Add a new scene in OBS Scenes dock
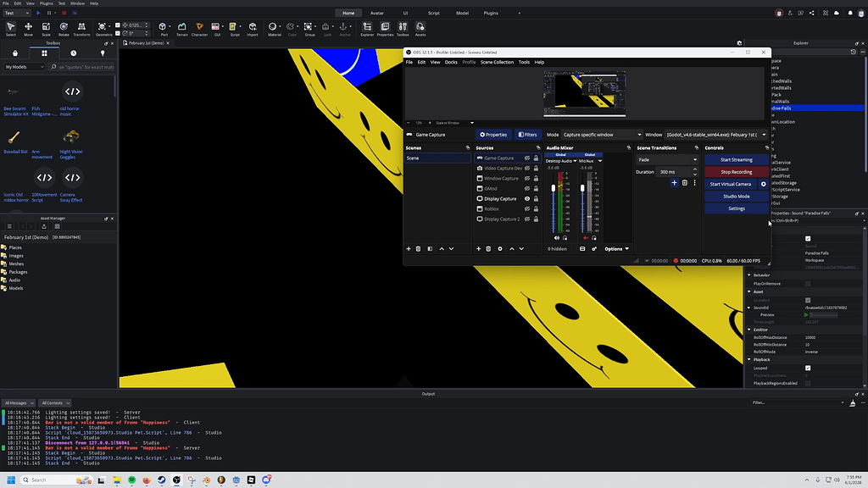This screenshot has width=868, height=488. [409, 249]
